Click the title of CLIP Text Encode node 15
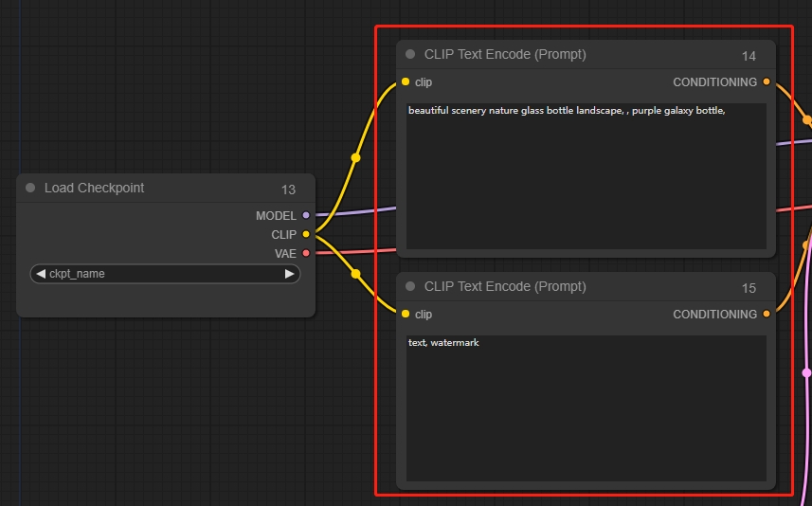The image size is (812, 506). [x=505, y=286]
